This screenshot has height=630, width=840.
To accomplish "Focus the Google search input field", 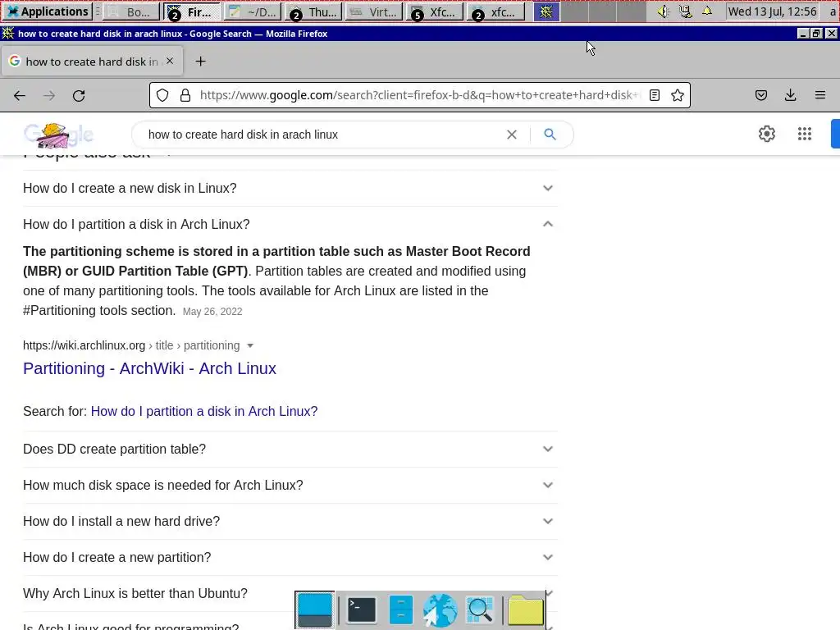I will tap(322, 135).
